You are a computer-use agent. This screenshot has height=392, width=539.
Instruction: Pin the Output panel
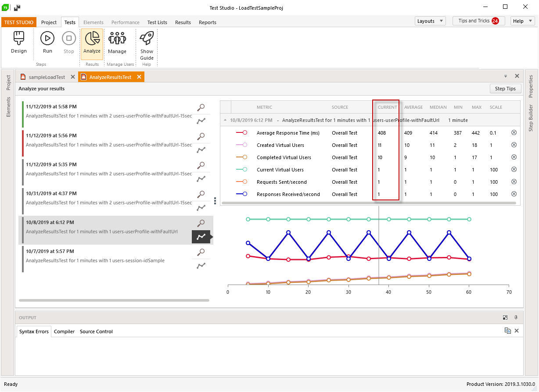click(516, 317)
